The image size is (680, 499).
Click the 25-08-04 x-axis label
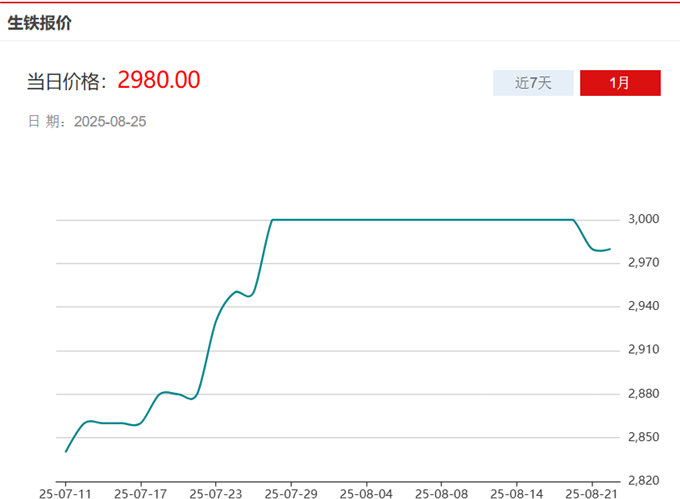[366, 492]
